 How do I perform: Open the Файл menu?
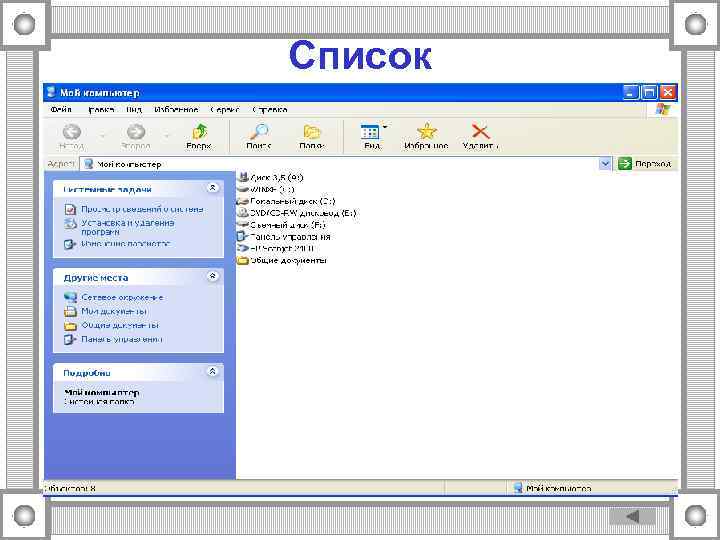point(61,110)
